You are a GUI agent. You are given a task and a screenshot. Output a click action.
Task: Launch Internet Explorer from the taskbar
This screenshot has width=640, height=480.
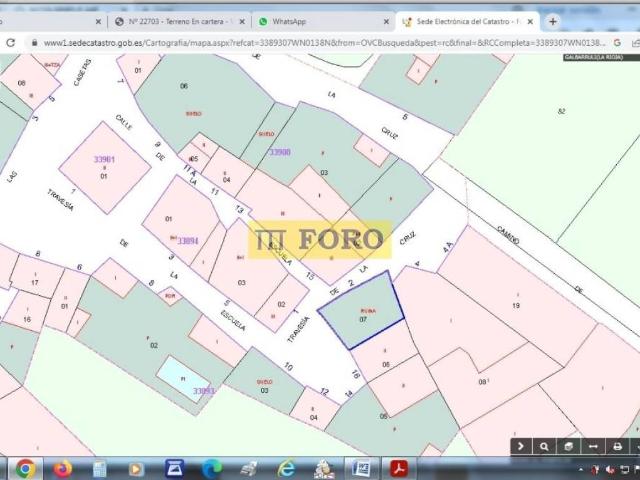(x=286, y=469)
